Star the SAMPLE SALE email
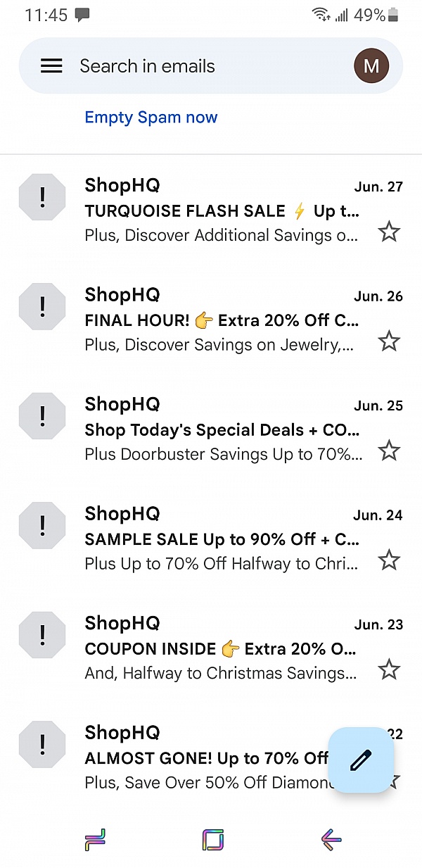 tap(389, 560)
